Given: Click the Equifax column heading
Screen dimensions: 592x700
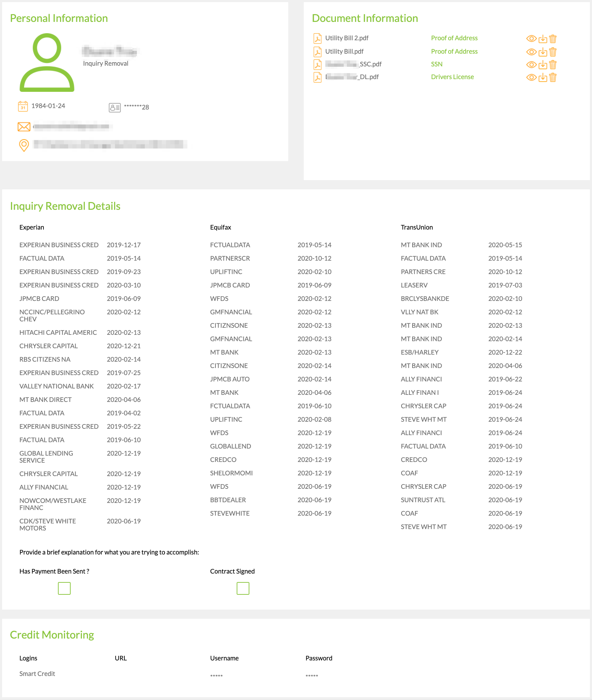Looking at the screenshot, I should 220,227.
